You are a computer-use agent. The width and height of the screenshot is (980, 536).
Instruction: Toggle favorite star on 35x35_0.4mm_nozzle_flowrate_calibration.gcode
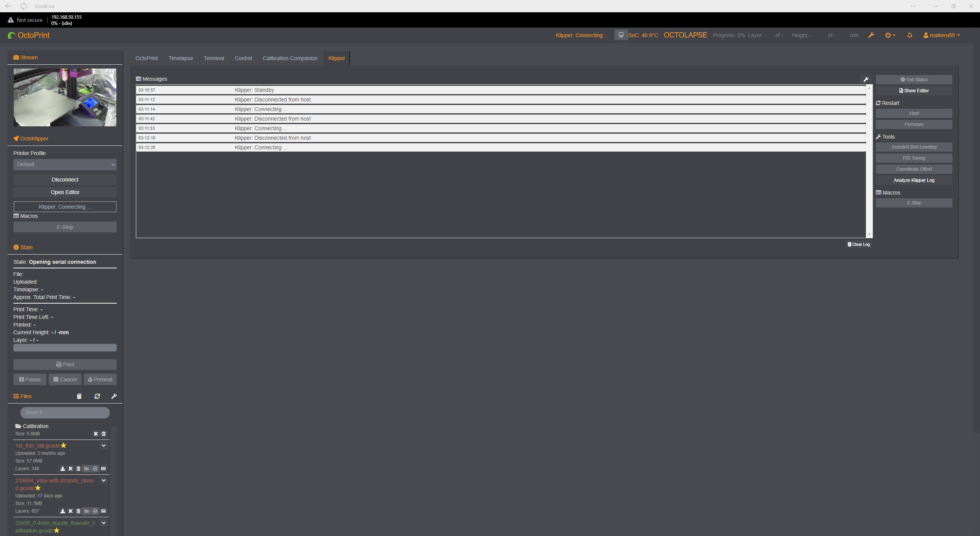click(x=56, y=531)
